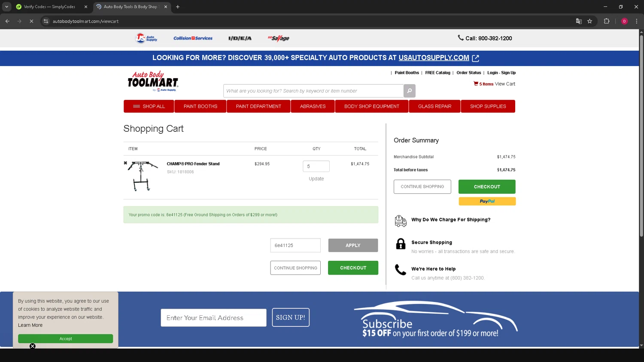Click the phone help icon
The width and height of the screenshot is (644, 362).
pyautogui.click(x=401, y=269)
